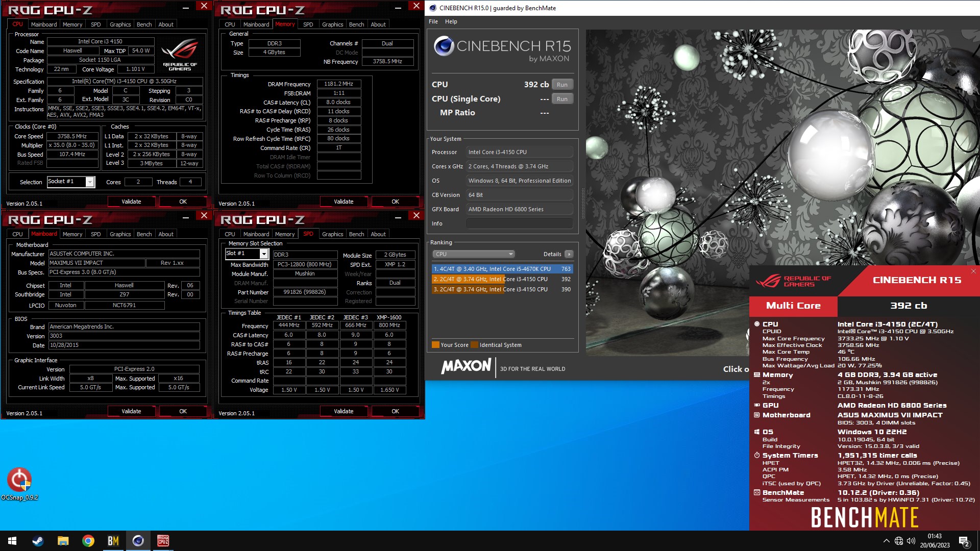980x551 pixels.
Task: Run the Cinebench CPU benchmark
Action: [x=562, y=85]
